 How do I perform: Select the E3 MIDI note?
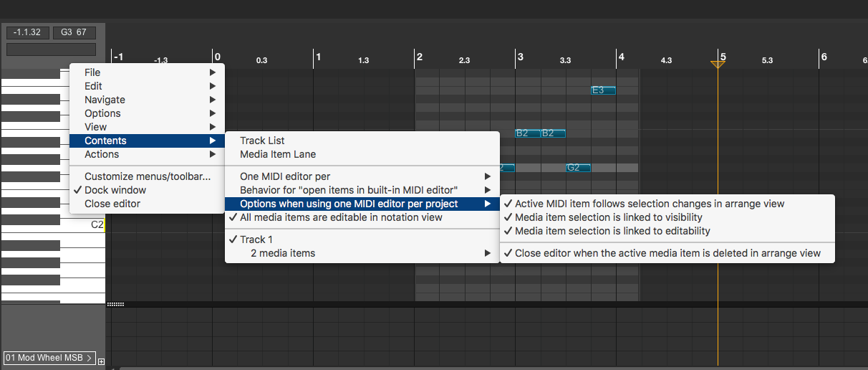(x=603, y=90)
